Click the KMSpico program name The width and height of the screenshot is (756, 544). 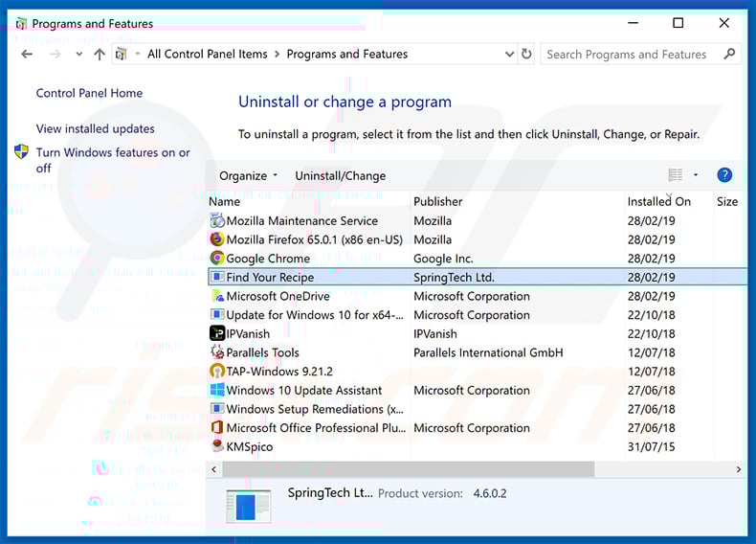(x=249, y=447)
